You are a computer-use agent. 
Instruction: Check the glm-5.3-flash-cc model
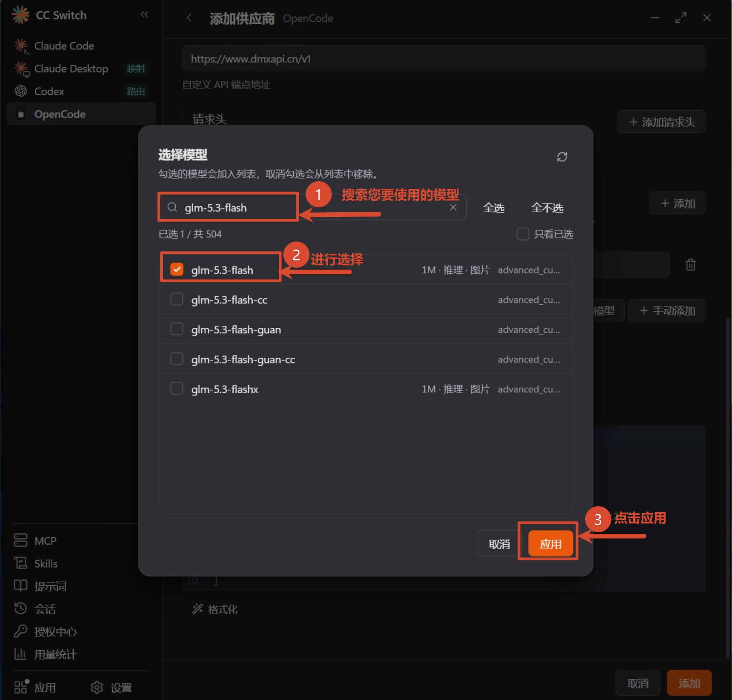pos(177,299)
